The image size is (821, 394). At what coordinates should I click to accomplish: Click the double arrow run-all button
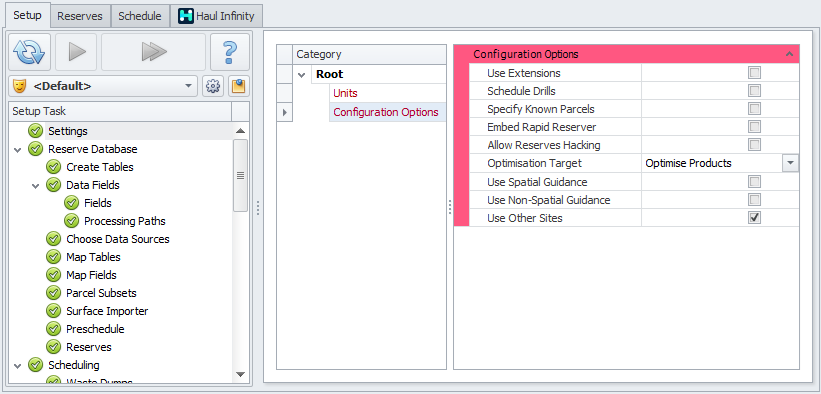(x=153, y=52)
